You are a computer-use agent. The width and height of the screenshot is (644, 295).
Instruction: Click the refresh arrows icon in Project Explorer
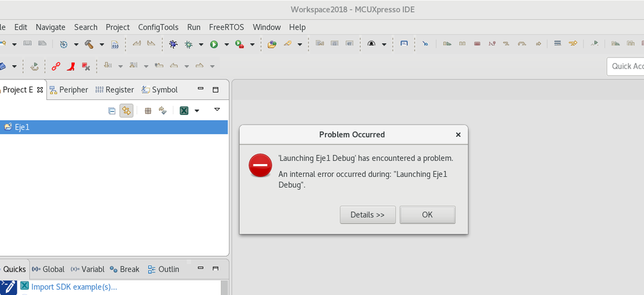(x=162, y=110)
